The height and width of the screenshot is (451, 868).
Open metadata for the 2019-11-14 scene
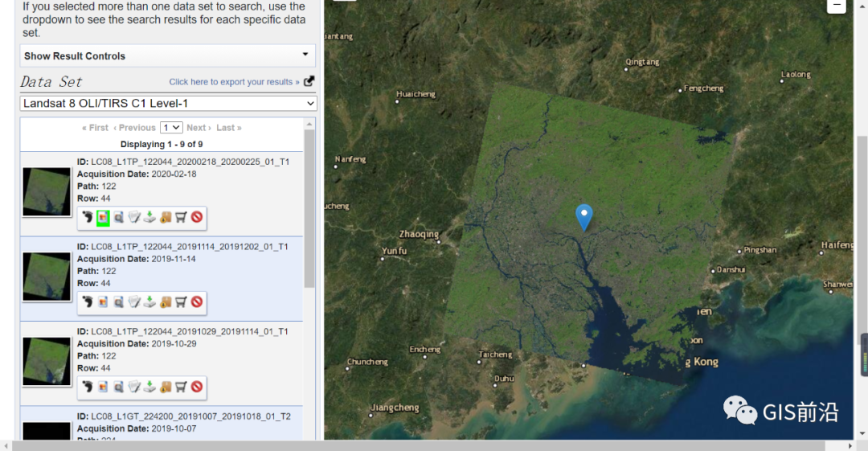click(134, 302)
